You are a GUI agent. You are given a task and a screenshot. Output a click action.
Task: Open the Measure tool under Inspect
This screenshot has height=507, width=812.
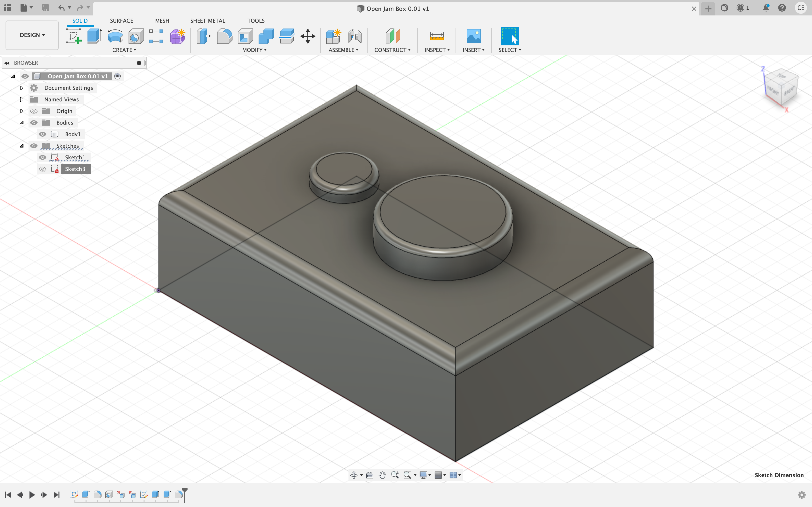point(436,36)
